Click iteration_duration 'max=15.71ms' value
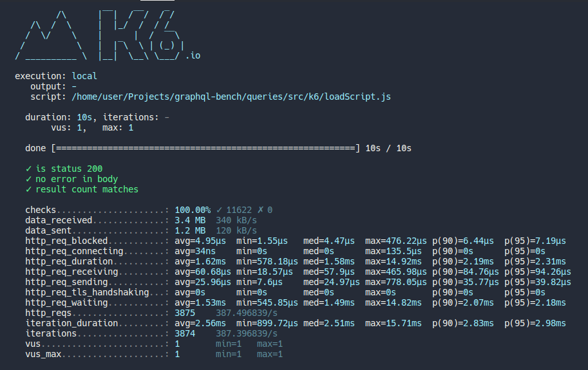 pyautogui.click(x=393, y=323)
